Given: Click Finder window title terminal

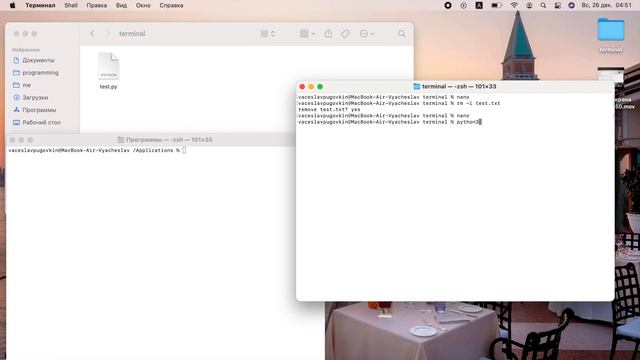Looking at the screenshot, I should 132,34.
